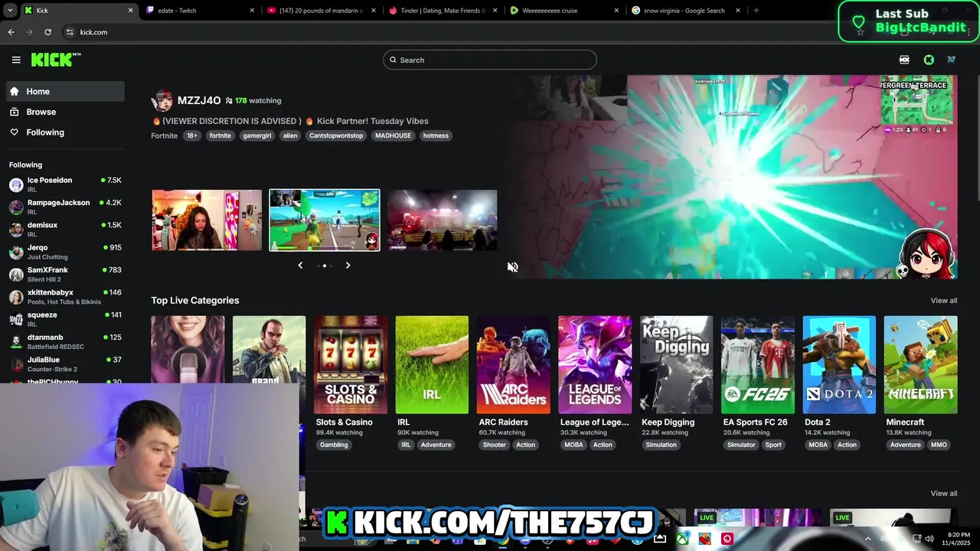Screen dimensions: 980x551
Task: Focus the Kick search field
Action: [490, 60]
